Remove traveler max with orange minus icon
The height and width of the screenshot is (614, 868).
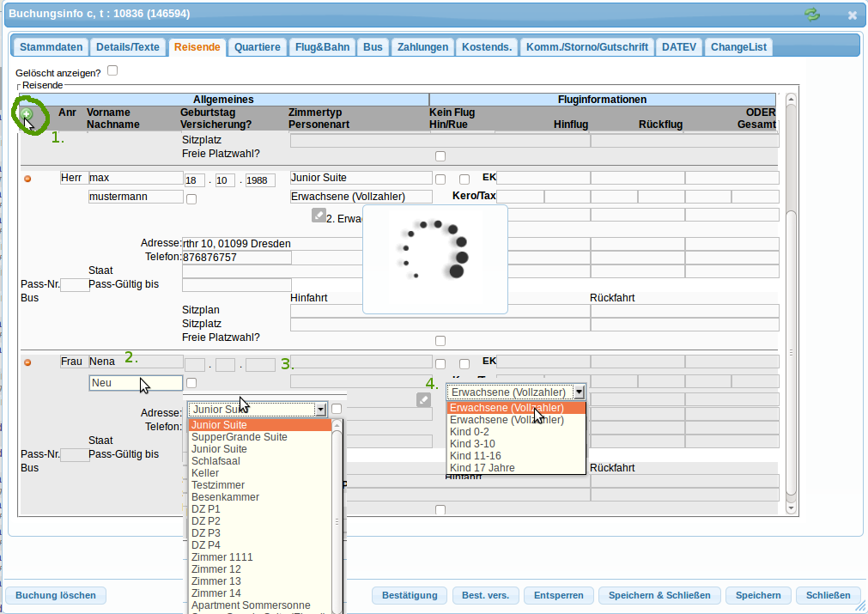tap(27, 179)
